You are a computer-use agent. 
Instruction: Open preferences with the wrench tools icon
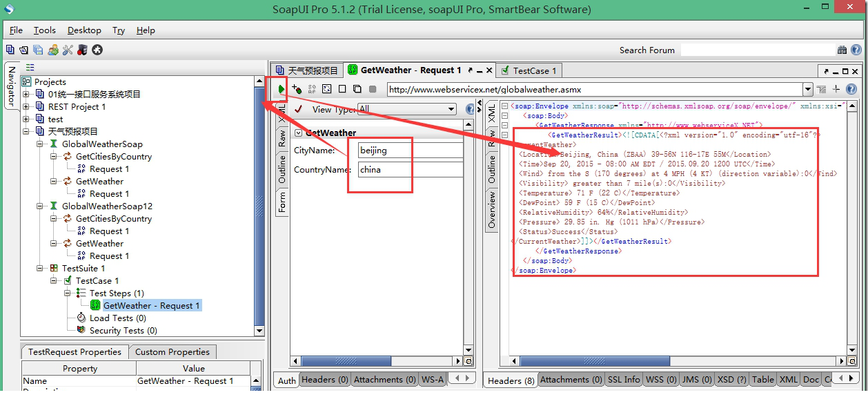pos(68,50)
